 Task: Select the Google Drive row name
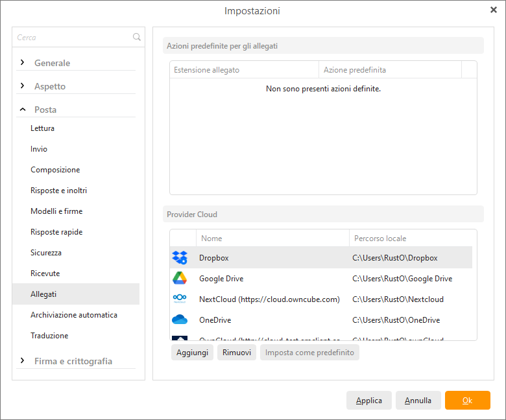[x=221, y=279]
